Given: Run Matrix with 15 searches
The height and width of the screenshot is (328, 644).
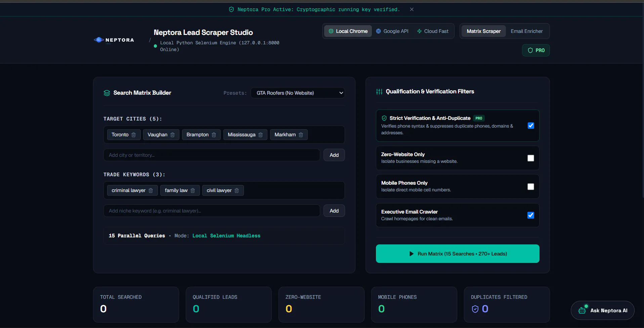Looking at the screenshot, I should 458,254.
